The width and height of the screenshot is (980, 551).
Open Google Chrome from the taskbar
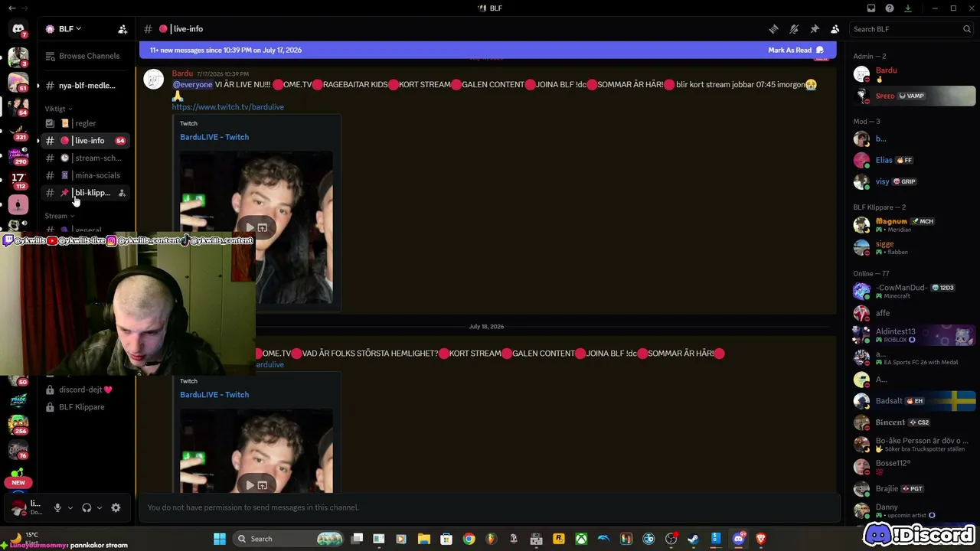pyautogui.click(x=469, y=539)
